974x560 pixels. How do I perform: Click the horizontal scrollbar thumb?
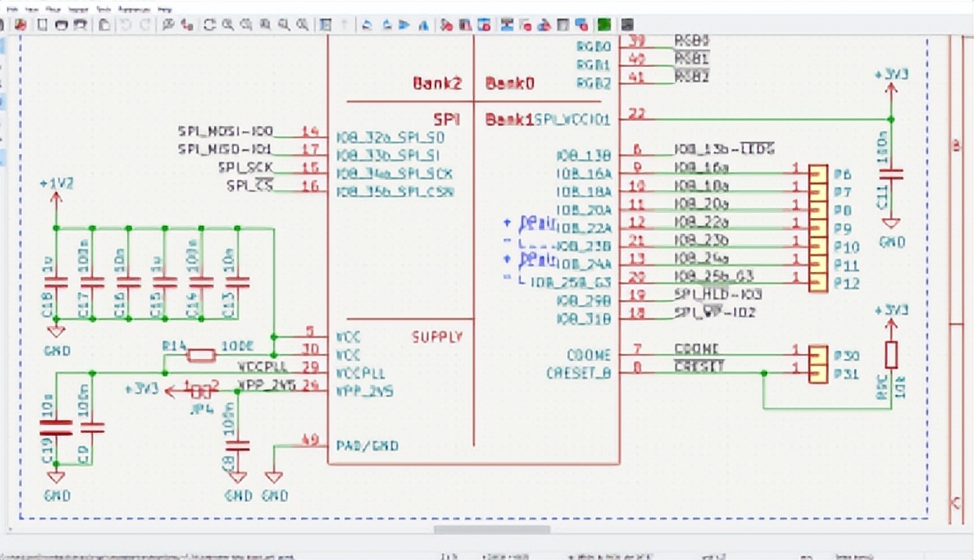pyautogui.click(x=491, y=530)
